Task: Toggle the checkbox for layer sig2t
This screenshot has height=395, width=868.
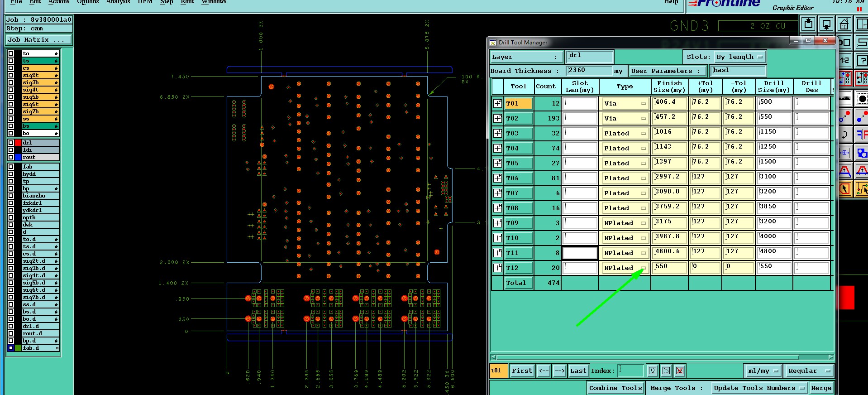Action: (11, 75)
